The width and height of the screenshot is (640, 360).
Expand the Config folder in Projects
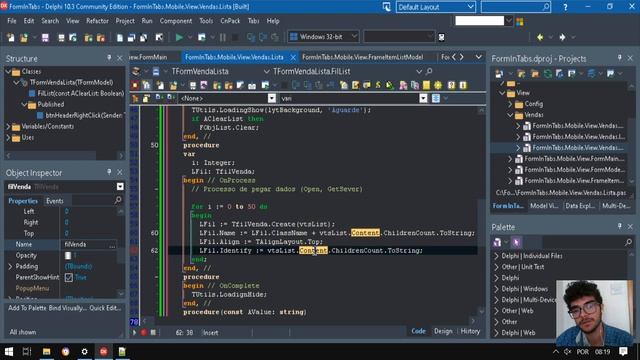point(510,104)
